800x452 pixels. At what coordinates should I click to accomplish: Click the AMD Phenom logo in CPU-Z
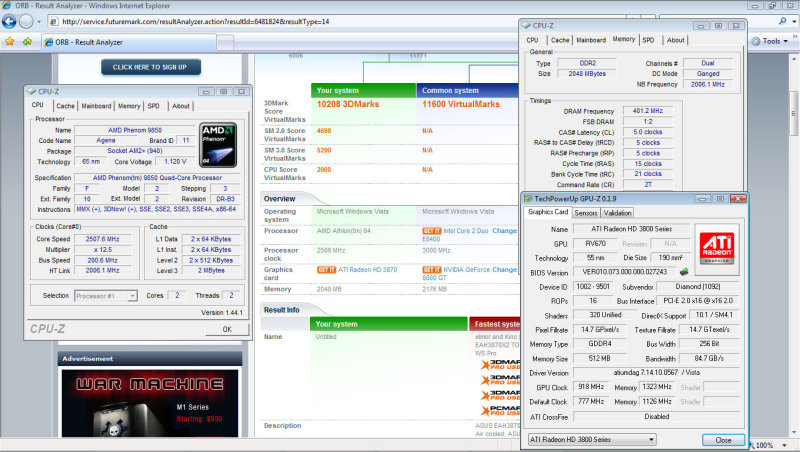click(x=218, y=145)
